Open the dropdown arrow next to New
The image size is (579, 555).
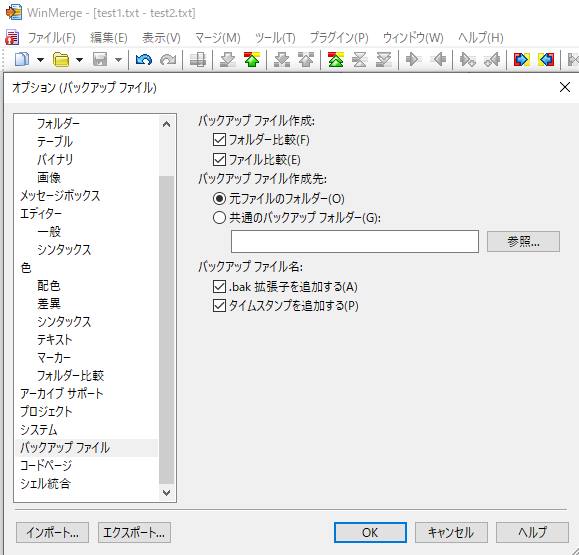41,60
